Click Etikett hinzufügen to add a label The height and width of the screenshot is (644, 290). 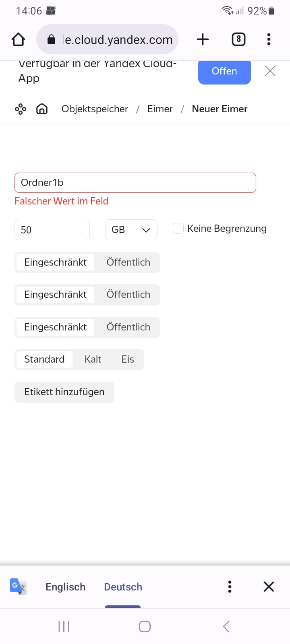tap(64, 392)
